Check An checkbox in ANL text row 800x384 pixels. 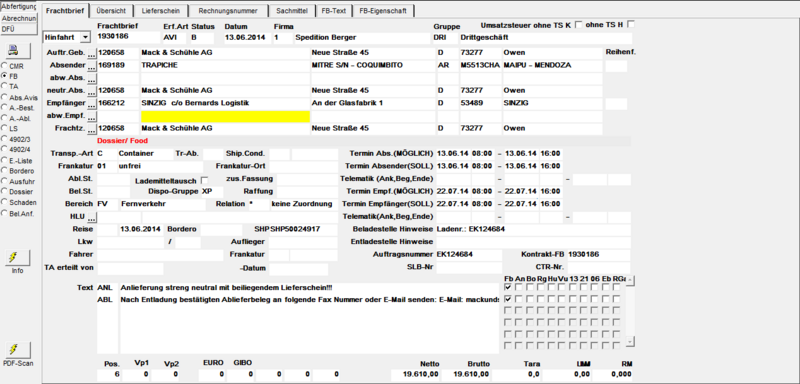tap(519, 288)
